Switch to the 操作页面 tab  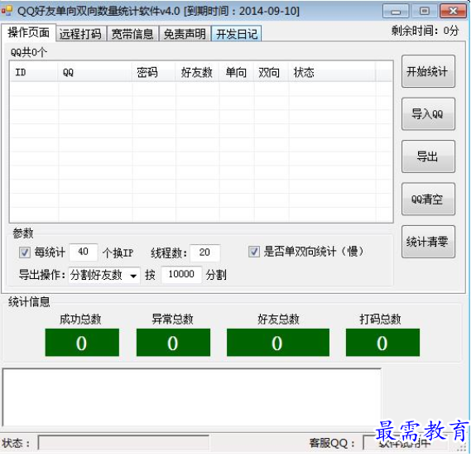[28, 32]
